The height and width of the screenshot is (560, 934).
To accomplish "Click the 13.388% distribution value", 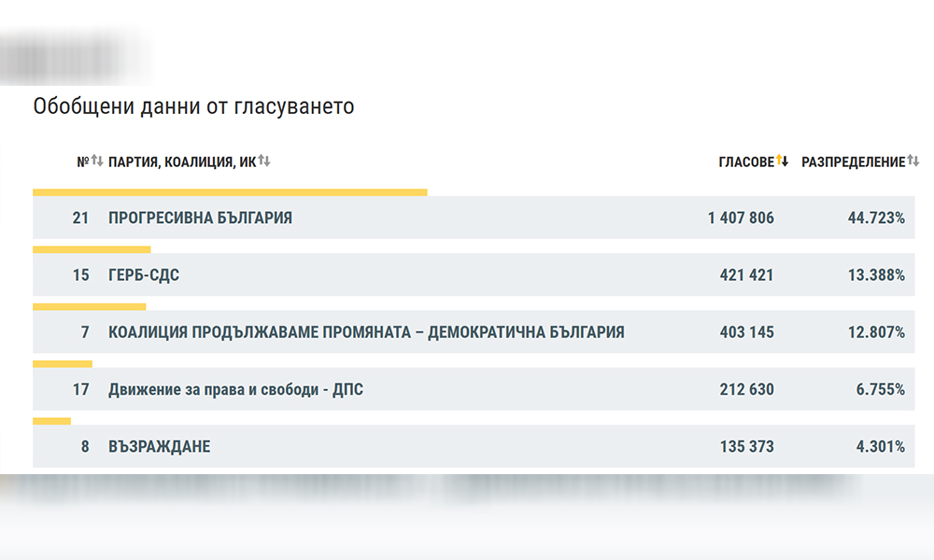I will (876, 275).
